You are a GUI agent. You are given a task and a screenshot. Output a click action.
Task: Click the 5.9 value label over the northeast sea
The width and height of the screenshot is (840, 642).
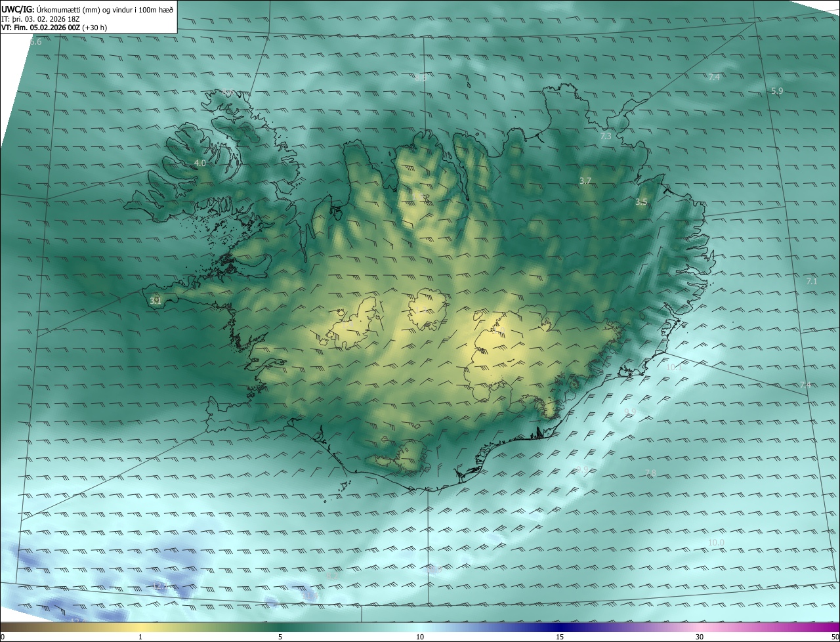777,91
